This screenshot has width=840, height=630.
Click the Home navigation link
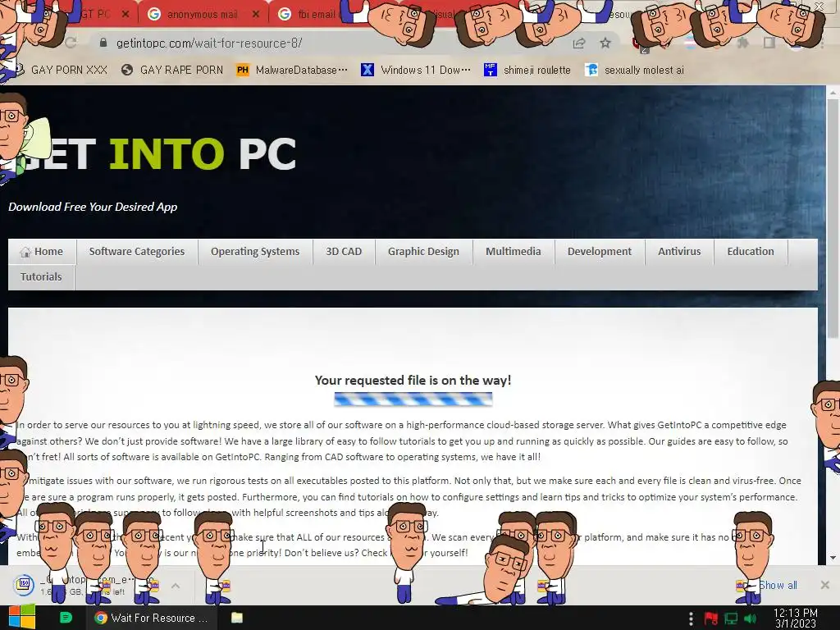tap(43, 251)
